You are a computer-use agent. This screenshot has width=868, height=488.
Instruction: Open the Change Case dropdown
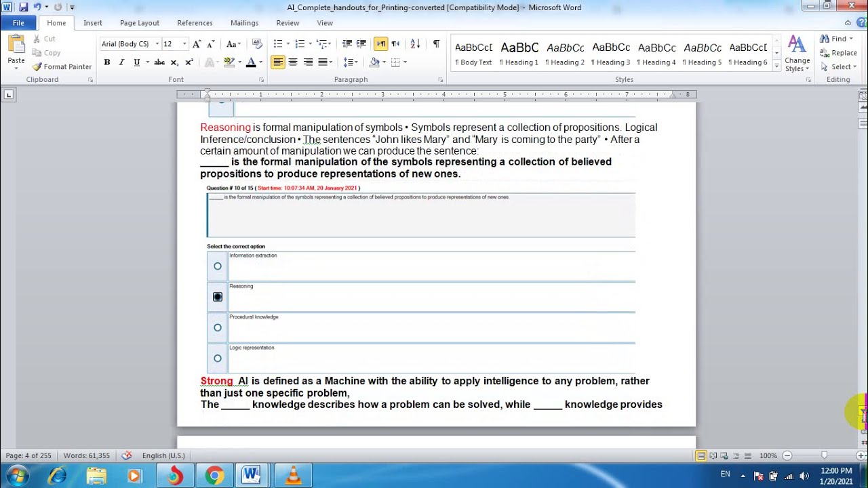(x=233, y=43)
